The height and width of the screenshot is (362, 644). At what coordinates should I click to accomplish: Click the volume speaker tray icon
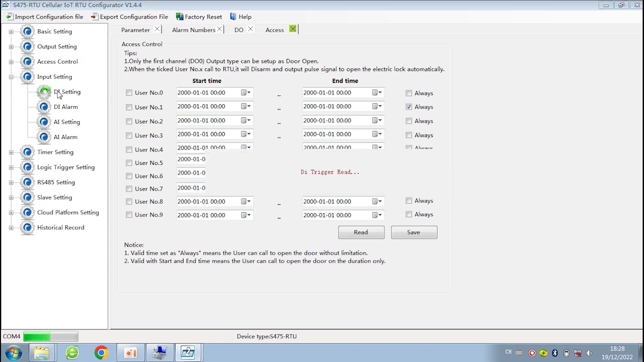pyautogui.click(x=589, y=353)
